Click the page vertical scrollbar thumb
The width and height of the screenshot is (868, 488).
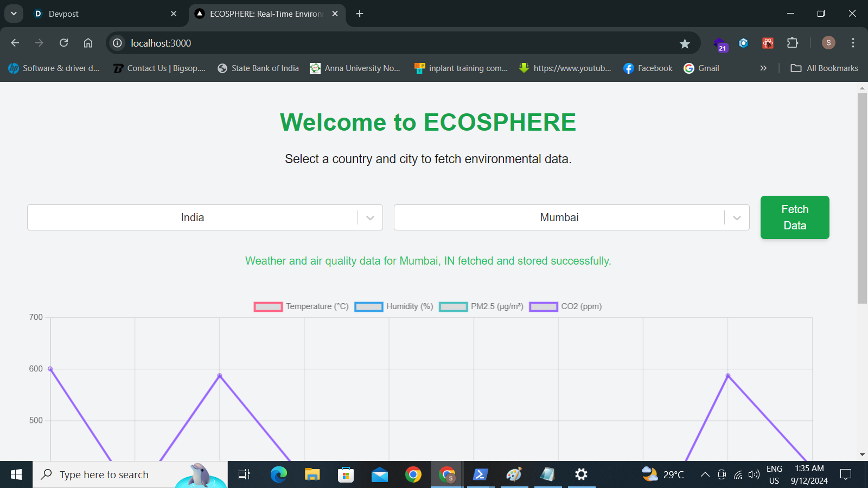pyautogui.click(x=862, y=198)
